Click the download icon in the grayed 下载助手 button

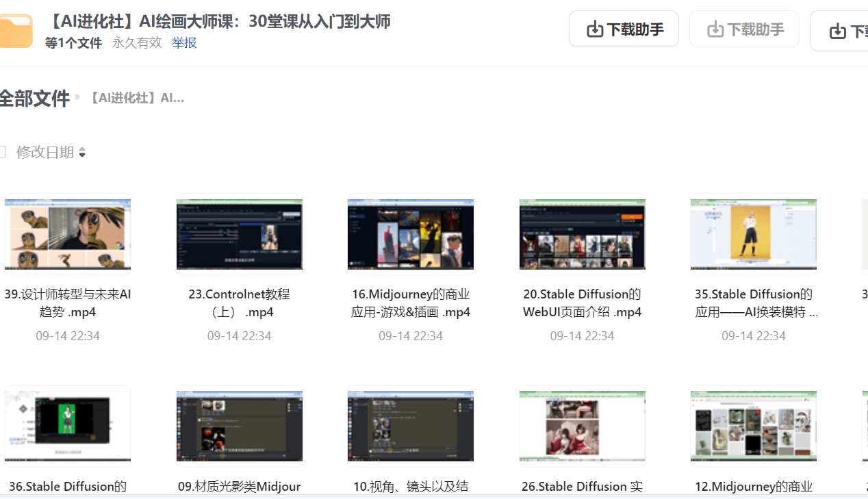tap(717, 29)
